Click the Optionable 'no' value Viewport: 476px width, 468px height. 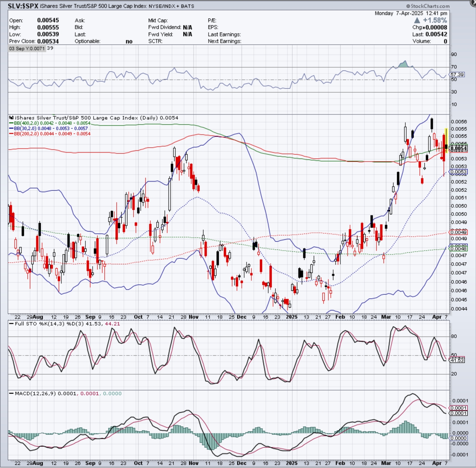pyautogui.click(x=129, y=41)
